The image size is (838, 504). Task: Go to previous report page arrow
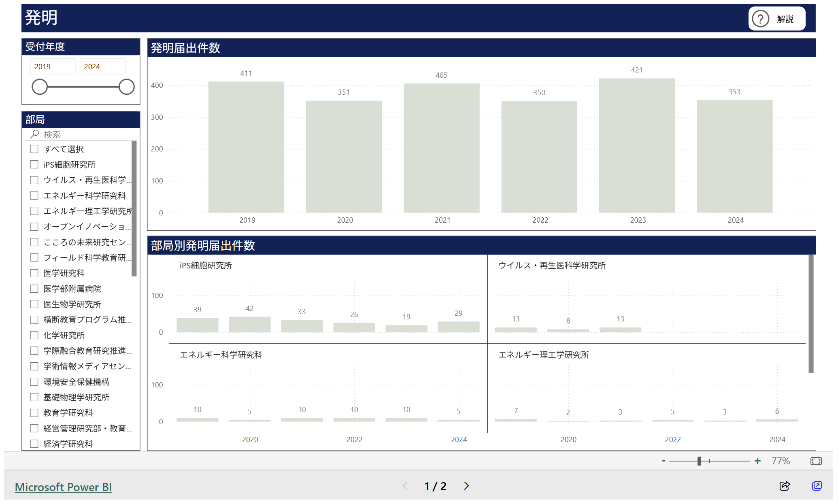click(x=405, y=486)
